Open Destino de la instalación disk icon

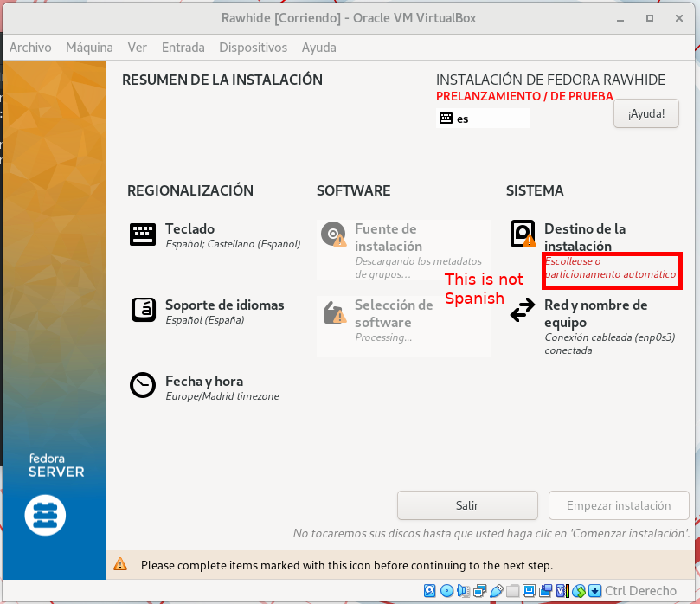[523, 234]
